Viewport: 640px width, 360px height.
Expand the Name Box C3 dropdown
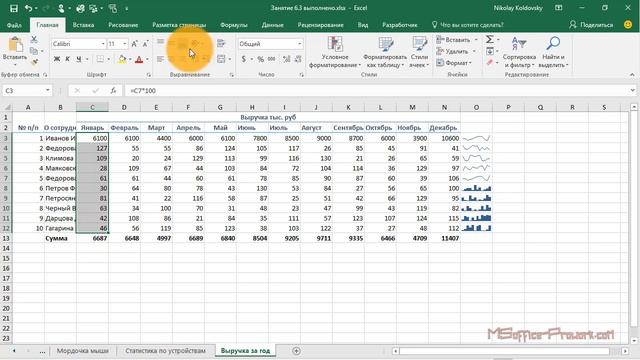tap(48, 91)
